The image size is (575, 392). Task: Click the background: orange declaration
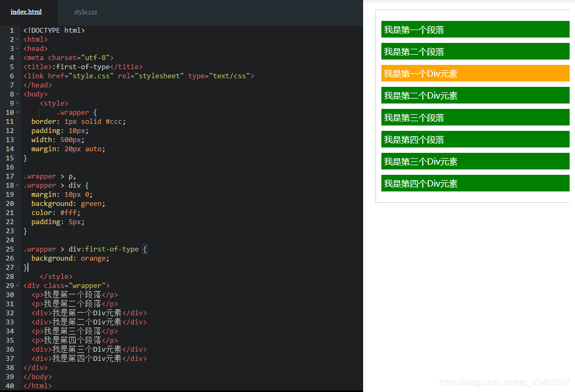click(70, 258)
